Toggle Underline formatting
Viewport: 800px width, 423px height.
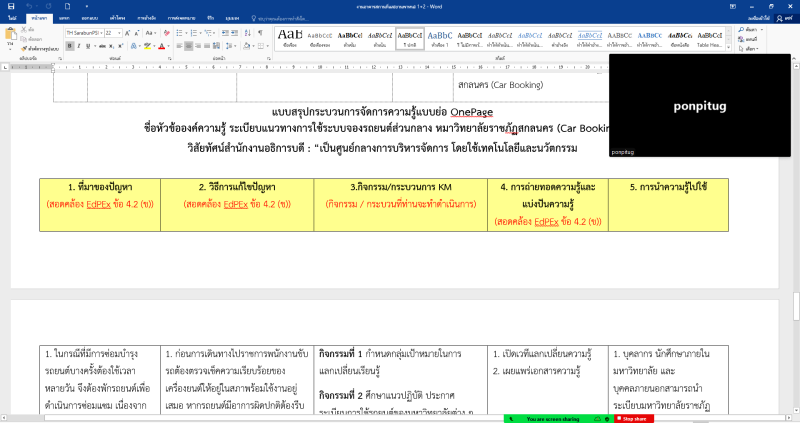click(x=89, y=46)
